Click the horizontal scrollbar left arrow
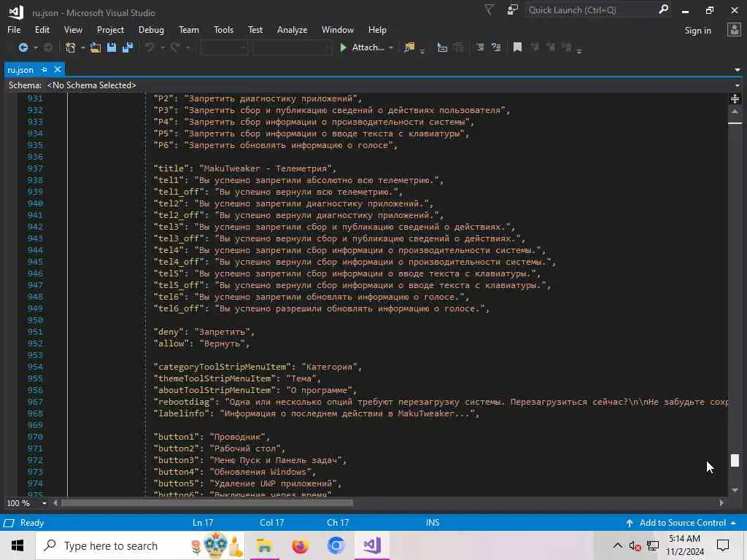747x560 pixels. point(55,503)
